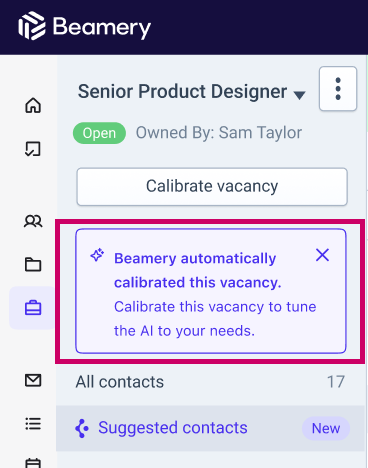Open the list icon in sidebar

pos(33,424)
